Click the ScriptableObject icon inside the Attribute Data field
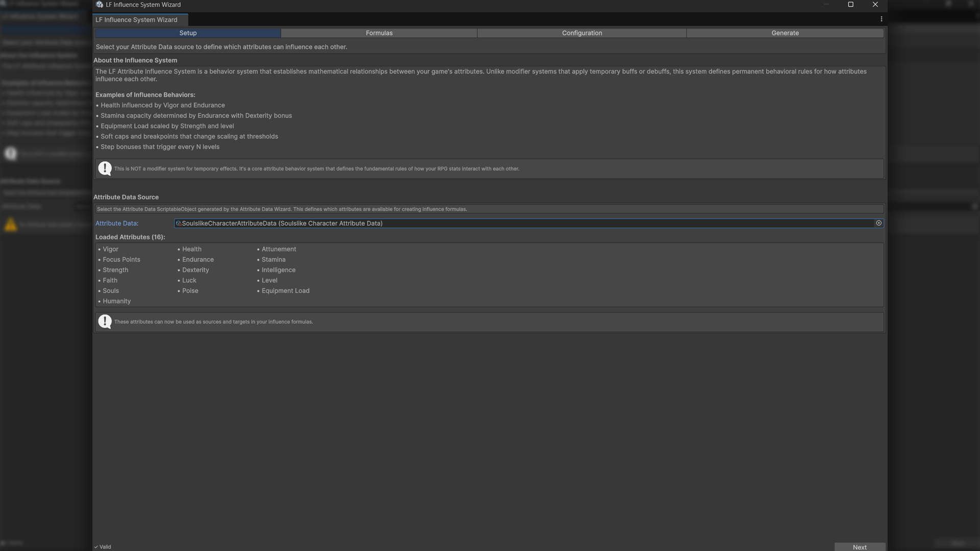This screenshot has height=551, width=980. click(x=179, y=223)
